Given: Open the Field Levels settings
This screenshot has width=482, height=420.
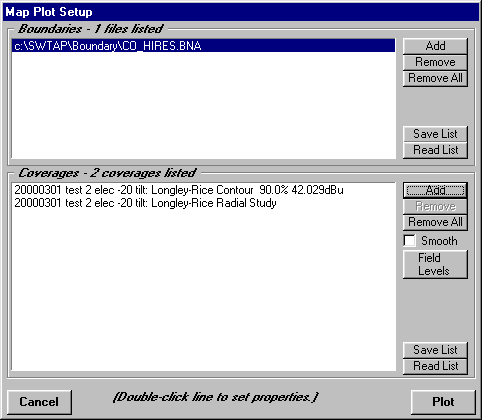Looking at the screenshot, I should [x=435, y=264].
